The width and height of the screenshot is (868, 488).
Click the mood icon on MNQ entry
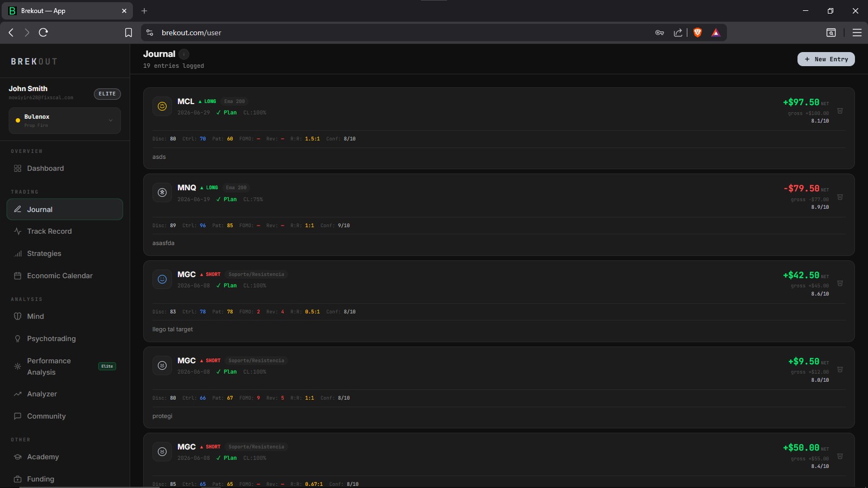[x=162, y=192]
